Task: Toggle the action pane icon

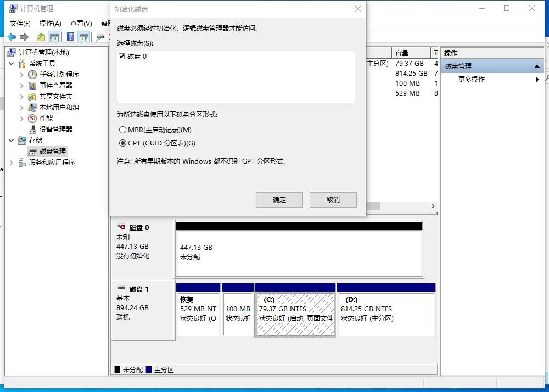Action: 83,36
